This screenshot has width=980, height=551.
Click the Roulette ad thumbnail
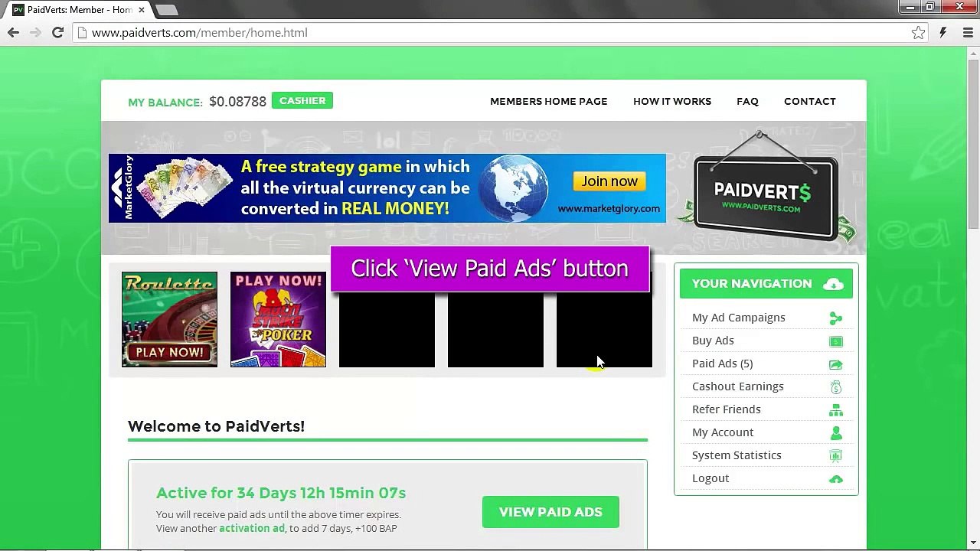point(169,319)
